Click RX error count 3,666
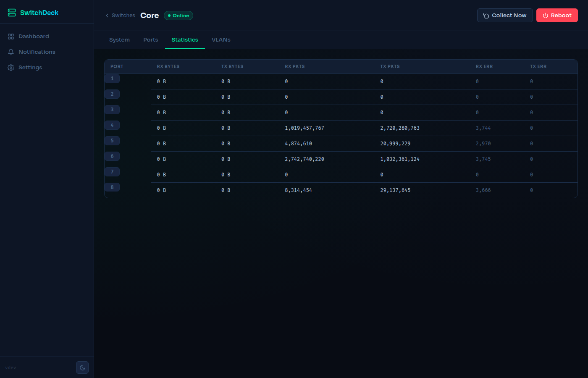This screenshot has height=378, width=588. click(x=483, y=190)
